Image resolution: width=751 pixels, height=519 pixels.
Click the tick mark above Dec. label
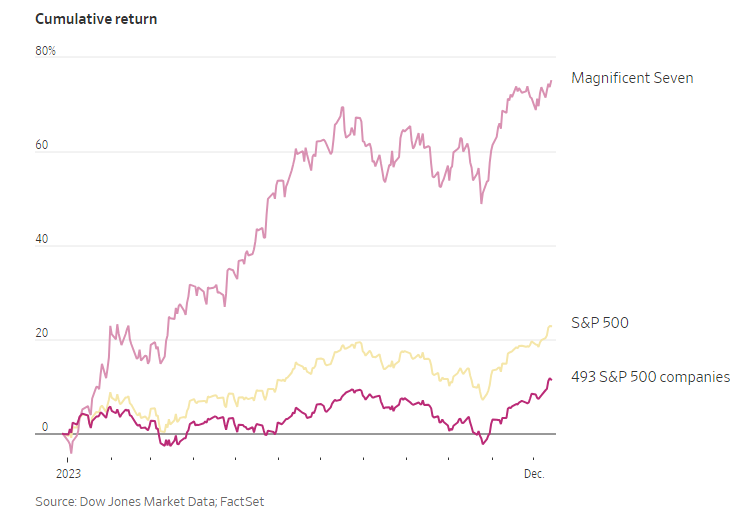(534, 459)
